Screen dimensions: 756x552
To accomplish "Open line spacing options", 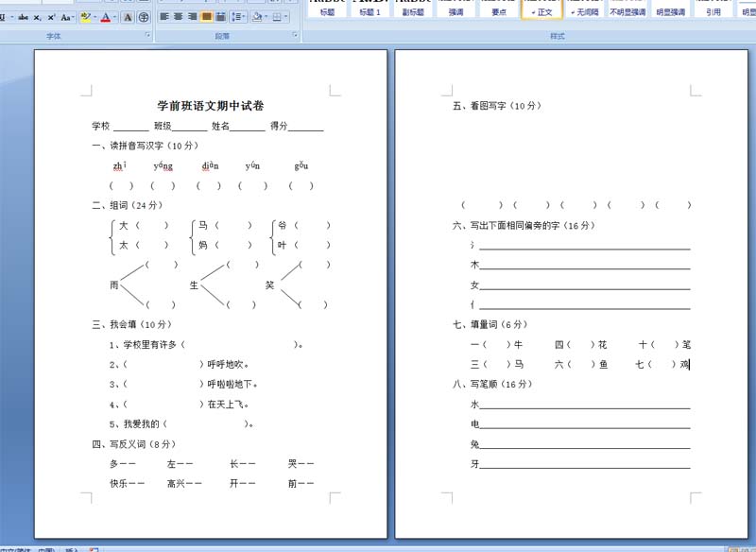I will [x=238, y=17].
